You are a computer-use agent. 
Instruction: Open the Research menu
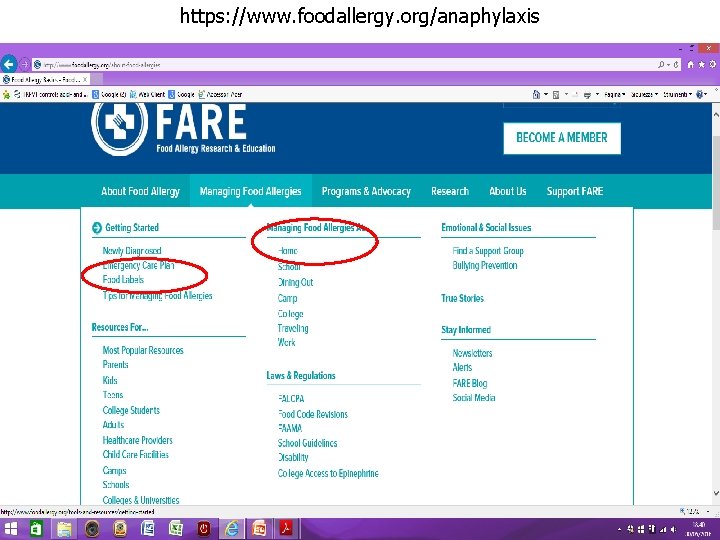pyautogui.click(x=450, y=191)
